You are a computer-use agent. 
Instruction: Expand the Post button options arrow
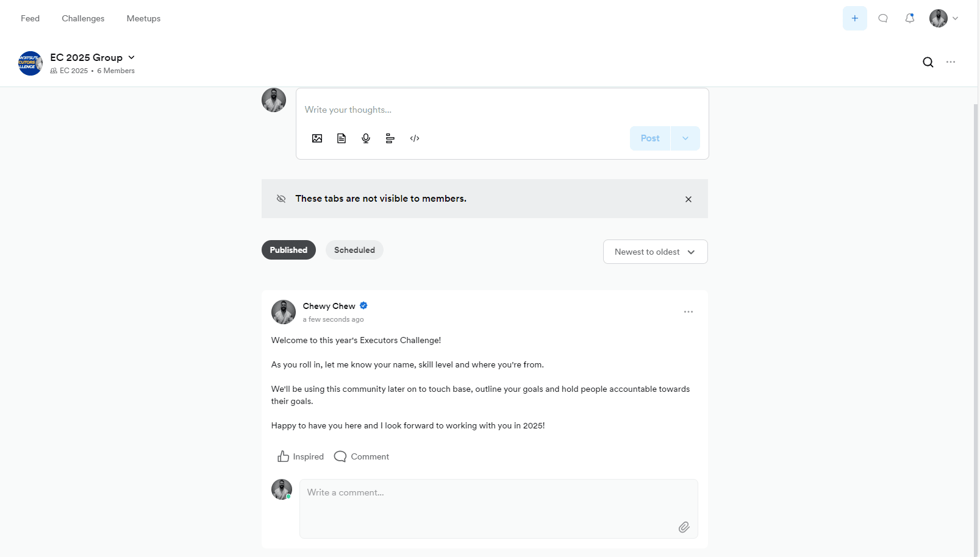pyautogui.click(x=685, y=138)
